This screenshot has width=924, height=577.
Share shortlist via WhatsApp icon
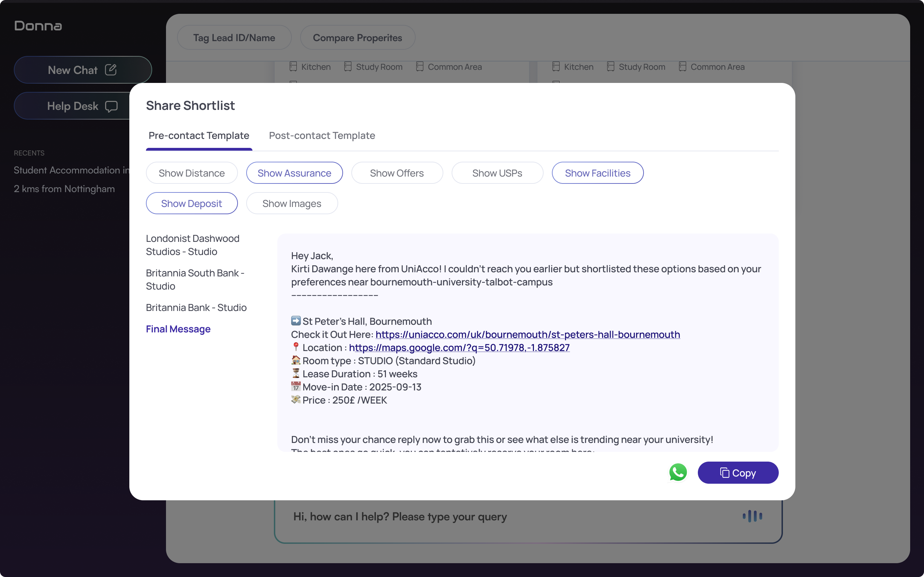click(678, 472)
